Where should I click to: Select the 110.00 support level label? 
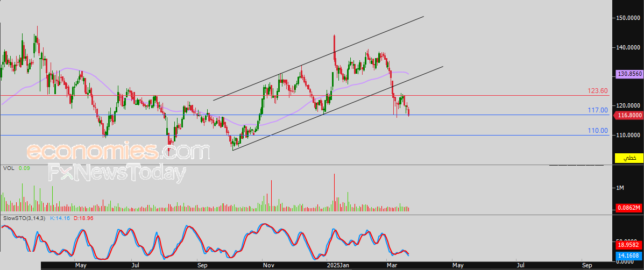coord(598,131)
